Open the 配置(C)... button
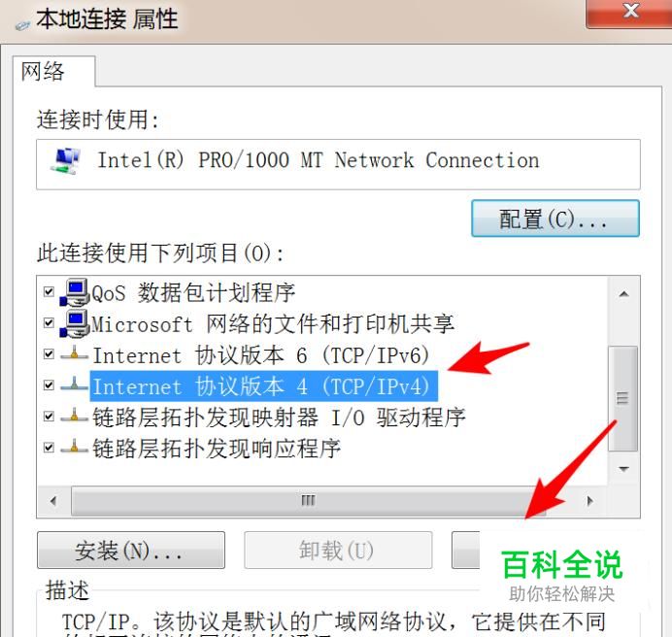Viewport: 672px width, 637px height. coord(555,218)
